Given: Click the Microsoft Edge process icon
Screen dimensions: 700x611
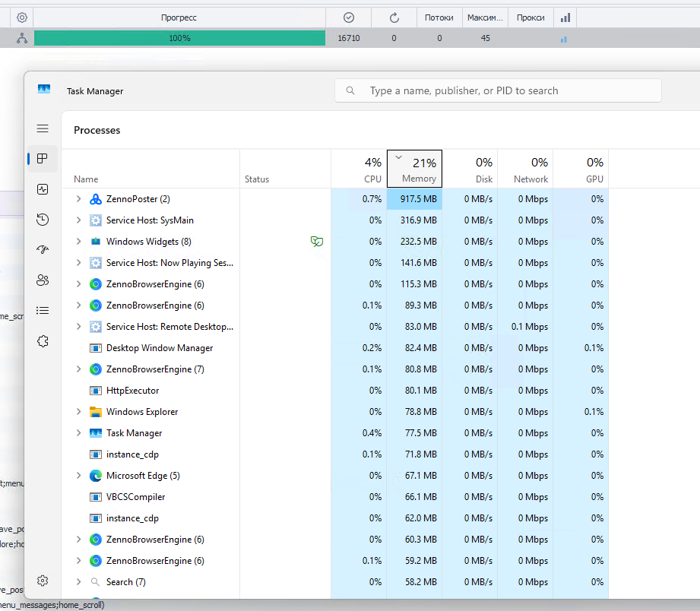Looking at the screenshot, I should (x=96, y=476).
